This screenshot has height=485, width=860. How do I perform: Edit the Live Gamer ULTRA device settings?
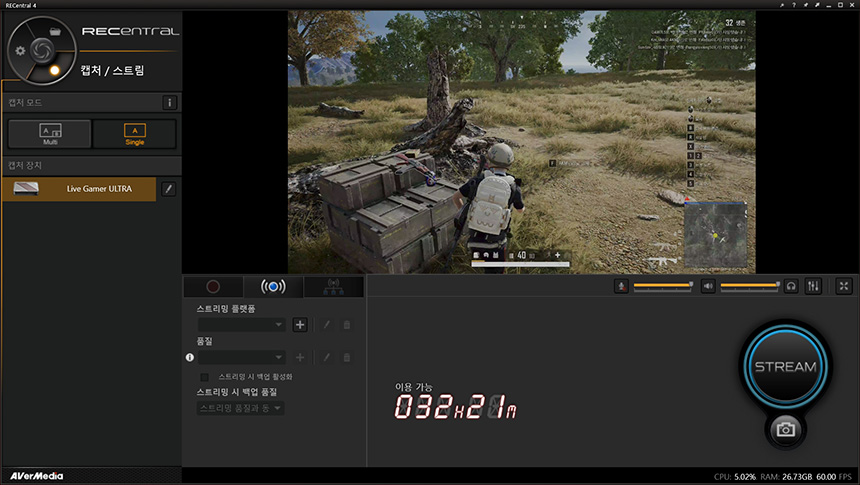coord(168,189)
